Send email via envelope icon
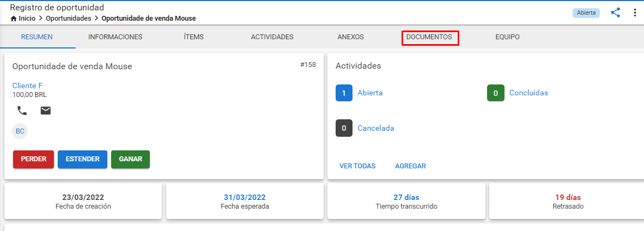 46,111
